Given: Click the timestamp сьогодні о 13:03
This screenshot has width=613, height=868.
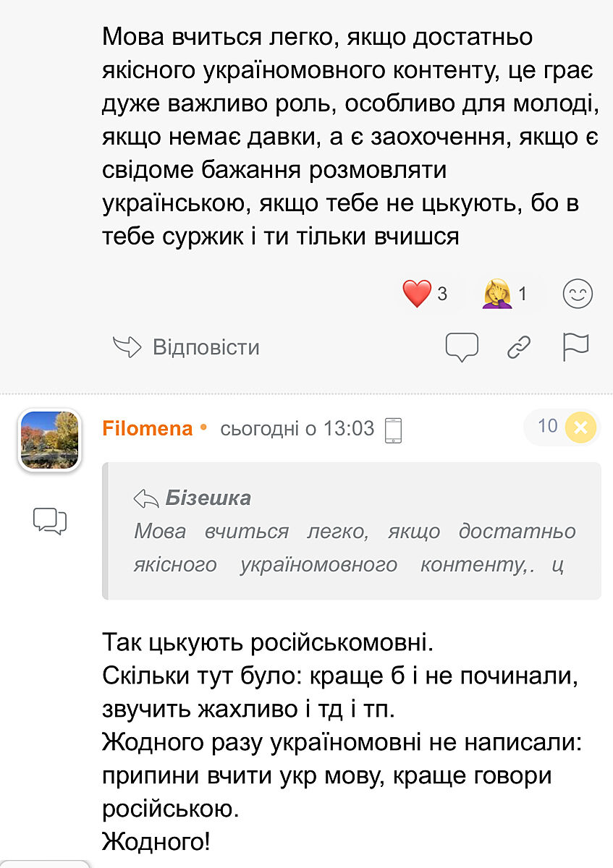Looking at the screenshot, I should pyautogui.click(x=297, y=428).
